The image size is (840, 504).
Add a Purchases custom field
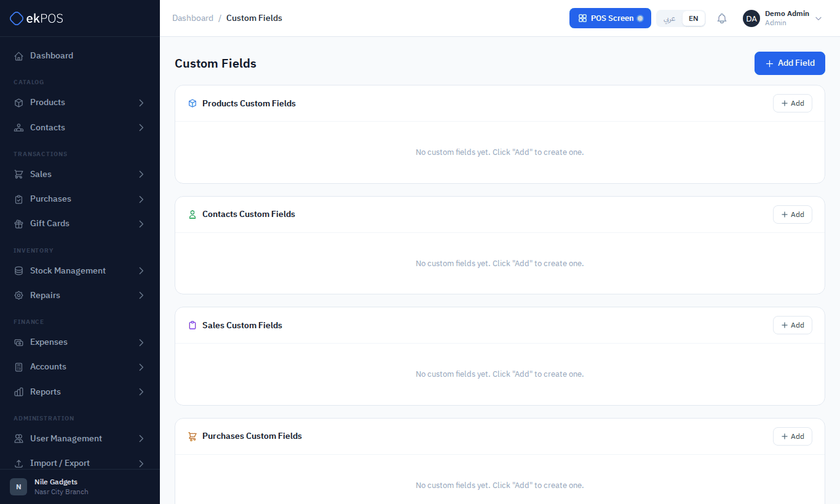tap(793, 436)
